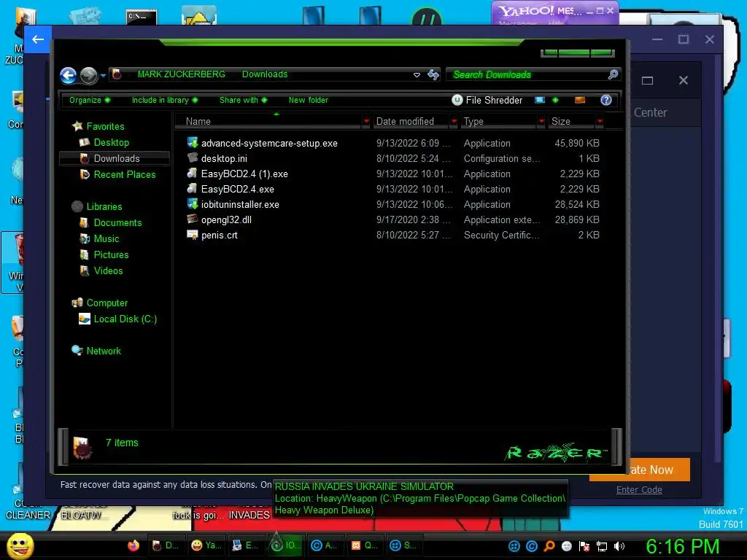Click the iobituninstaller.exe file icon

pyautogui.click(x=193, y=204)
